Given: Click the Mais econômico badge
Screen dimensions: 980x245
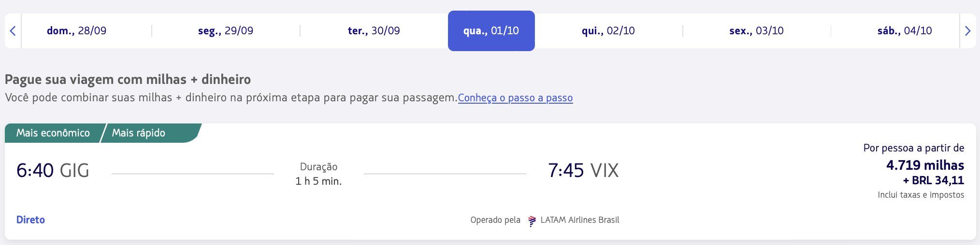Looking at the screenshot, I should 53,133.
